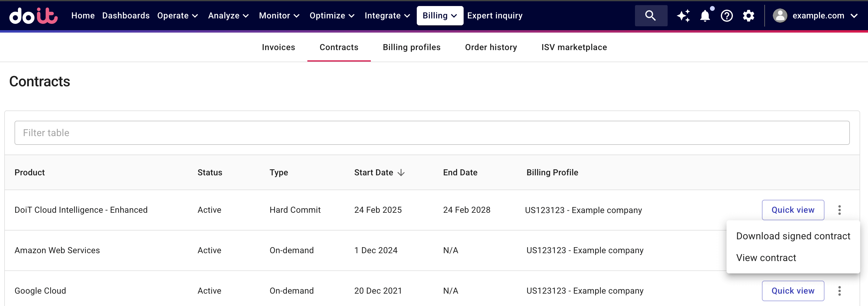
Task: Select View contract menu item
Action: (793, 257)
